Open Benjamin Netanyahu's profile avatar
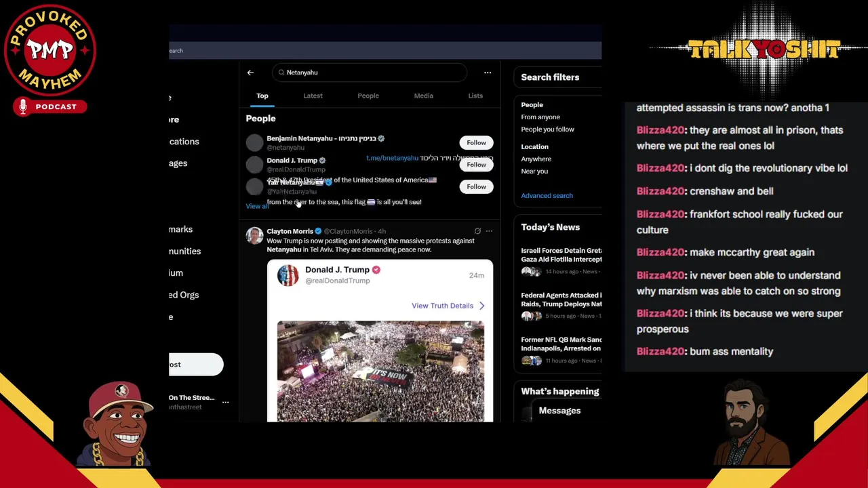This screenshot has height=488, width=868. (254, 142)
